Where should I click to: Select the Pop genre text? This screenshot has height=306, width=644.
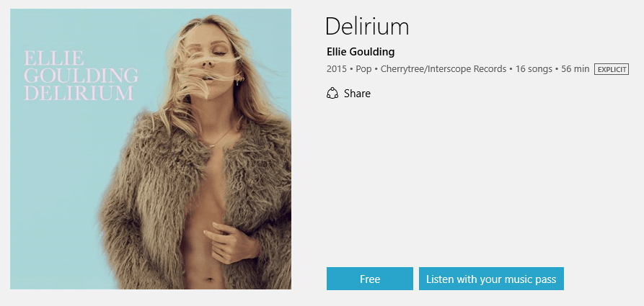pos(363,69)
